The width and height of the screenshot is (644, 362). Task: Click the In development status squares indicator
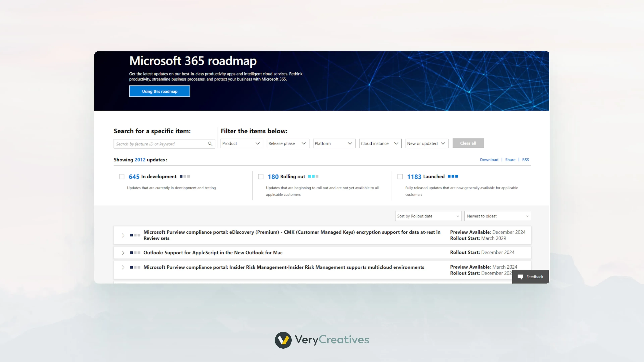185,176
